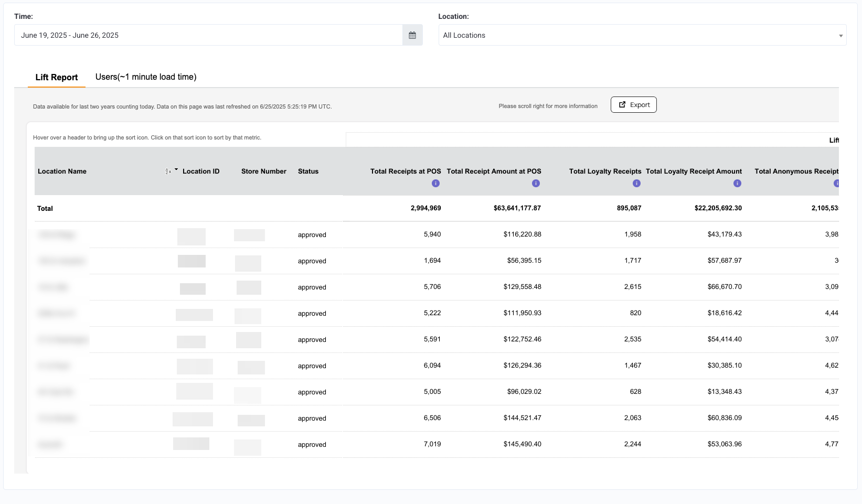
Task: Click info icon under Total Loyalty Receipts
Action: pyautogui.click(x=636, y=183)
